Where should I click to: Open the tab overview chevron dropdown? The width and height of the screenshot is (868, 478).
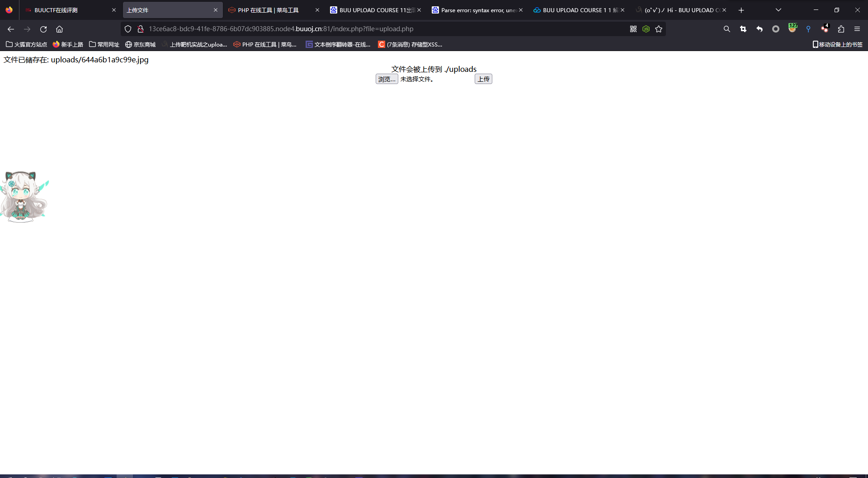pyautogui.click(x=778, y=9)
